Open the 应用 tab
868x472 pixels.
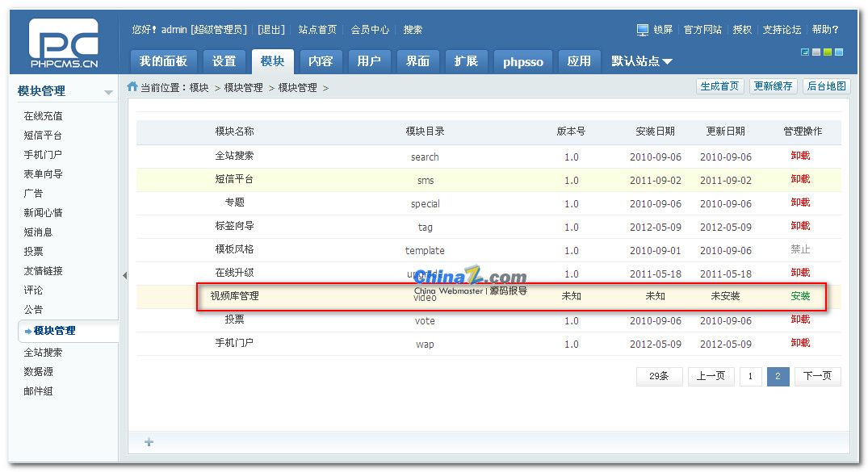579,61
